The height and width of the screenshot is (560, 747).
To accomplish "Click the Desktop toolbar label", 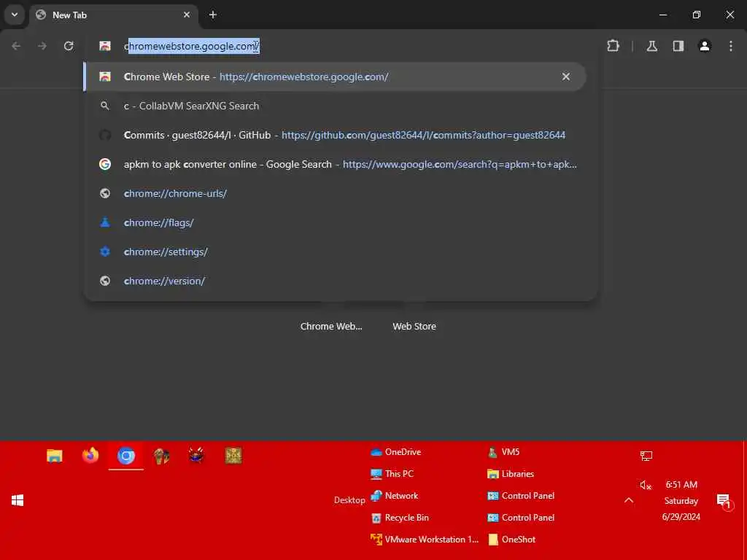I will click(349, 500).
